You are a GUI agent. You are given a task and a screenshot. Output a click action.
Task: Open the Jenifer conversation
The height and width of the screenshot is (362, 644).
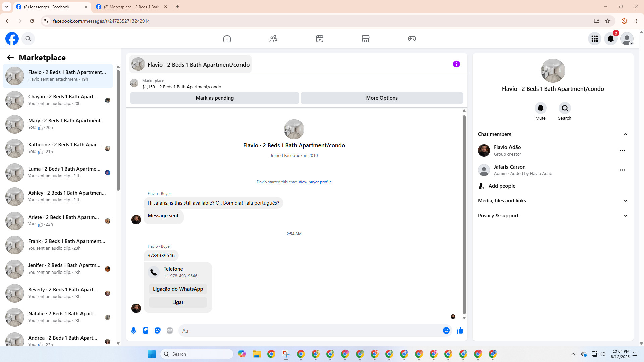pos(58,269)
